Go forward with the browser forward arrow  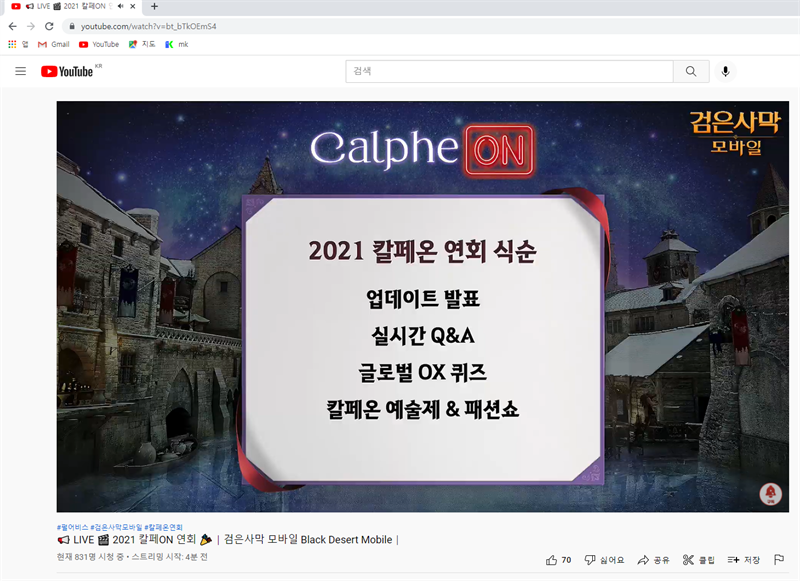click(31, 27)
